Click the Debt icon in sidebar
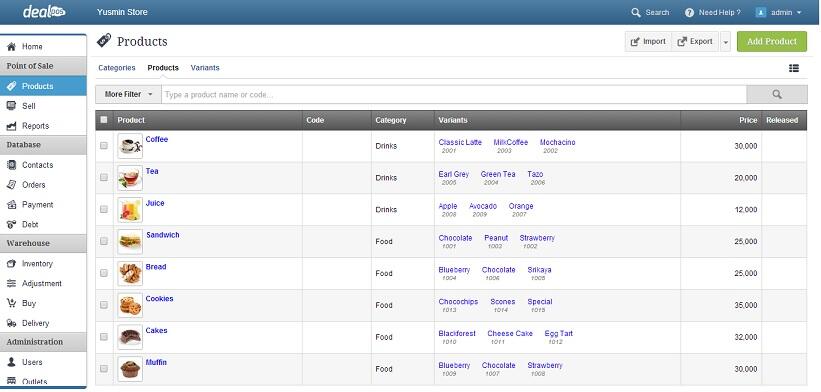The height and width of the screenshot is (392, 821). pyautogui.click(x=11, y=225)
